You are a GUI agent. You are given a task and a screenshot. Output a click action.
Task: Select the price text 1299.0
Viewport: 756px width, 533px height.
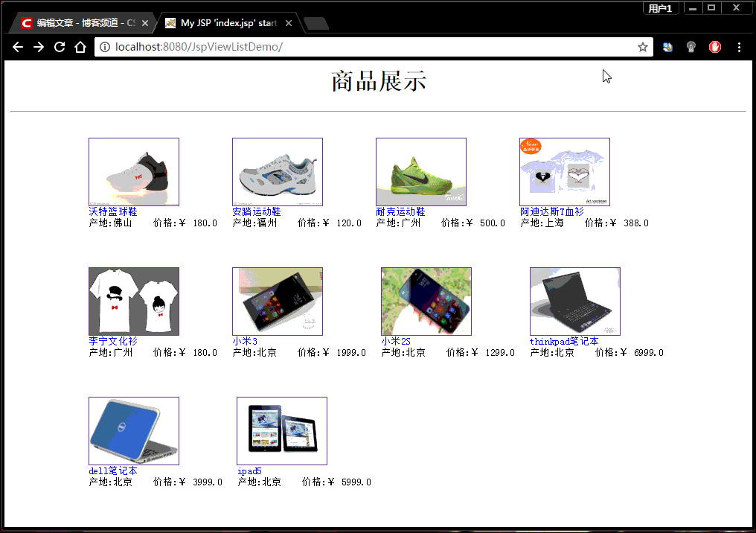500,353
